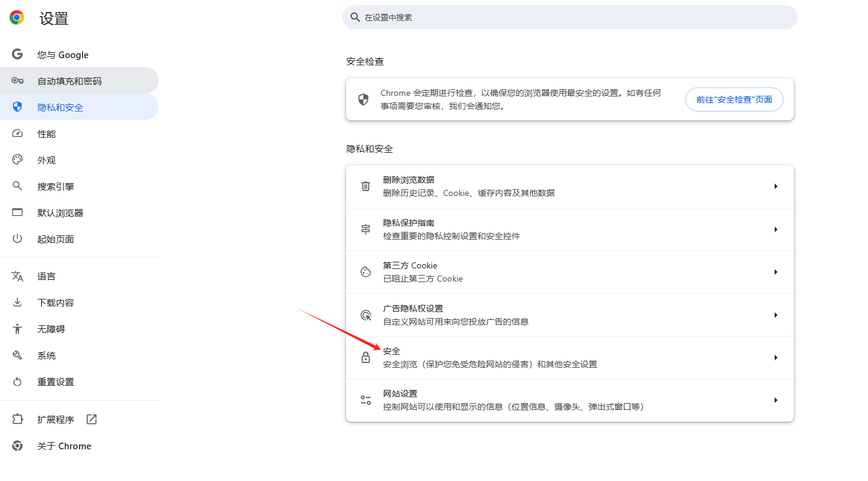868x481 pixels.
Task: Click the key icon for 自动填充和密码
Action: [17, 81]
